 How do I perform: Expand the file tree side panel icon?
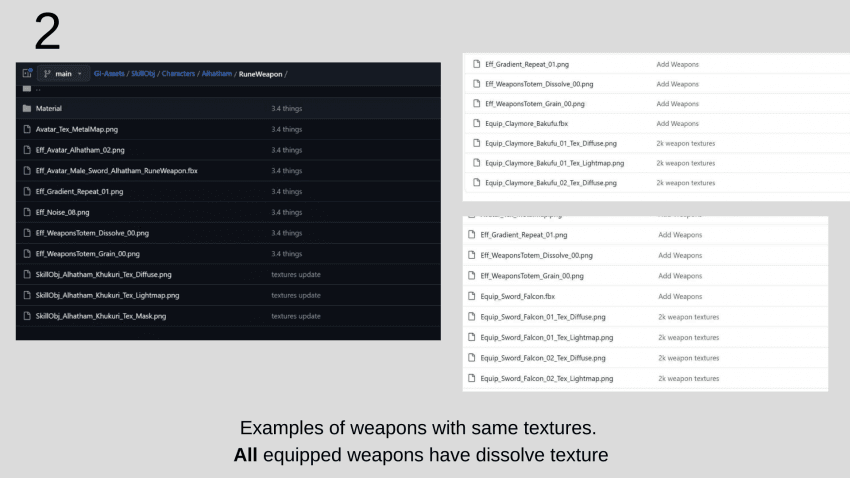27,74
